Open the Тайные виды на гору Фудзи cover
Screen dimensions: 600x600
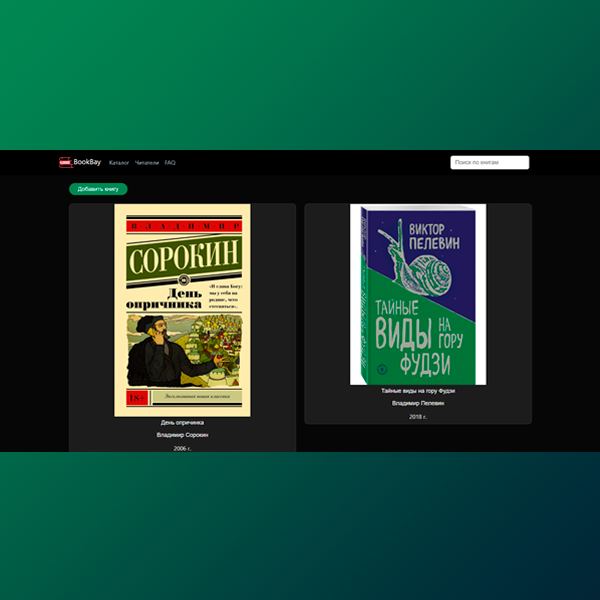[x=418, y=294]
